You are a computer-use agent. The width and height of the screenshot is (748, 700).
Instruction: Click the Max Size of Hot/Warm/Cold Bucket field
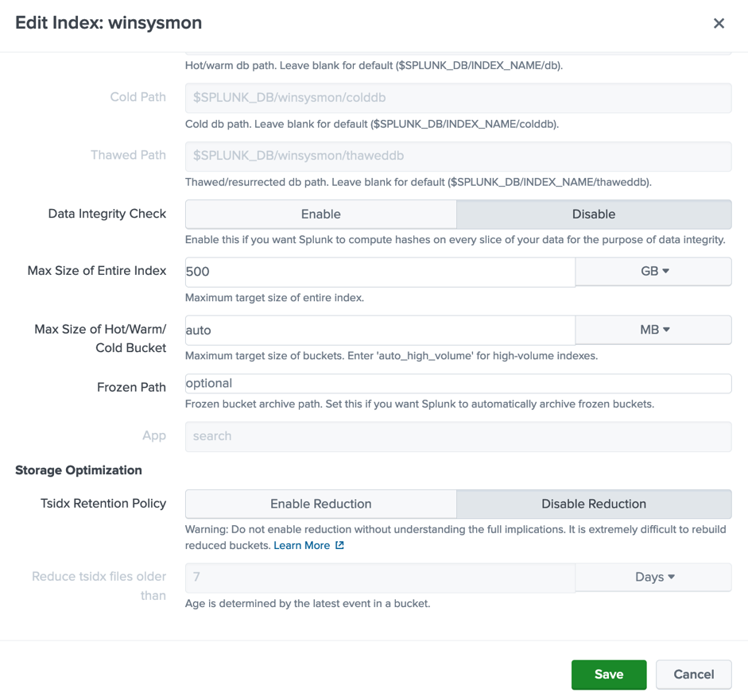378,330
